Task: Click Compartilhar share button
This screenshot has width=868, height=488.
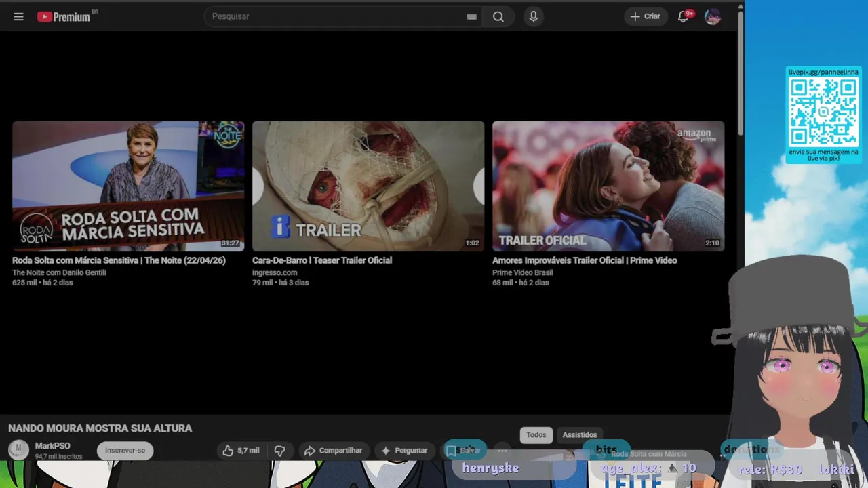Action: click(x=333, y=451)
